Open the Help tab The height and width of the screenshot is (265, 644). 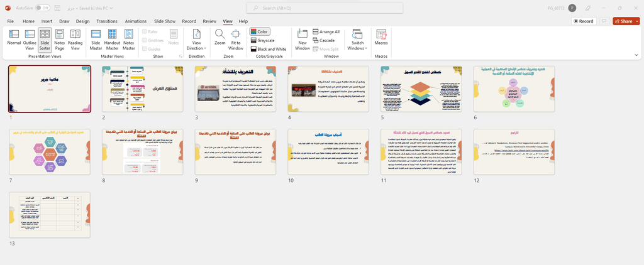[243, 21]
